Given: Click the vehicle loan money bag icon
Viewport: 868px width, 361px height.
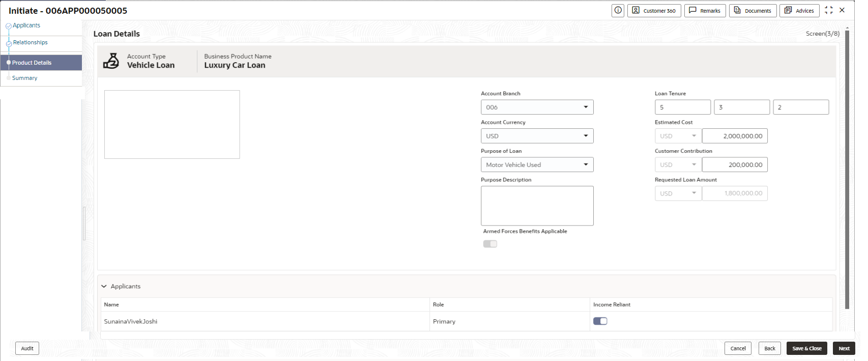Looking at the screenshot, I should [x=111, y=61].
